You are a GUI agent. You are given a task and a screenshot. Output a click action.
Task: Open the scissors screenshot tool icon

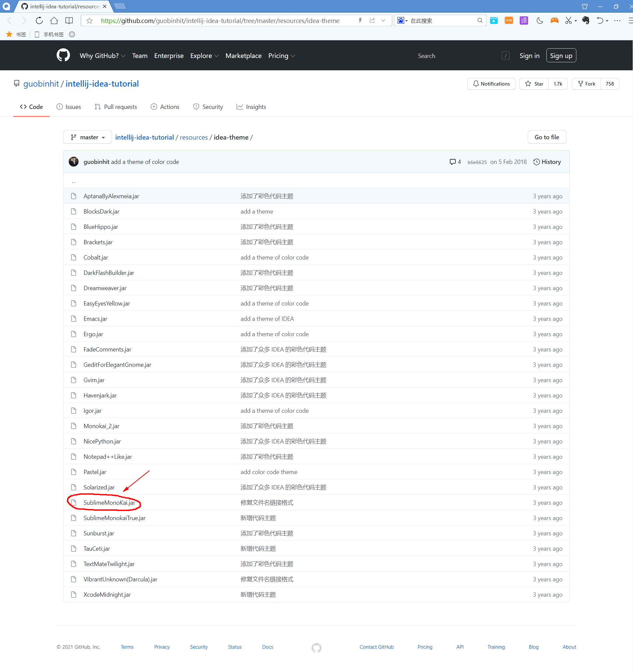point(568,21)
